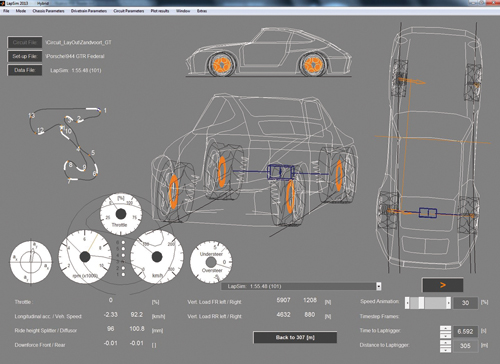This screenshot has width=500, height=364.
Task: Click the Speed Animation slider left arrow
Action: (407, 303)
